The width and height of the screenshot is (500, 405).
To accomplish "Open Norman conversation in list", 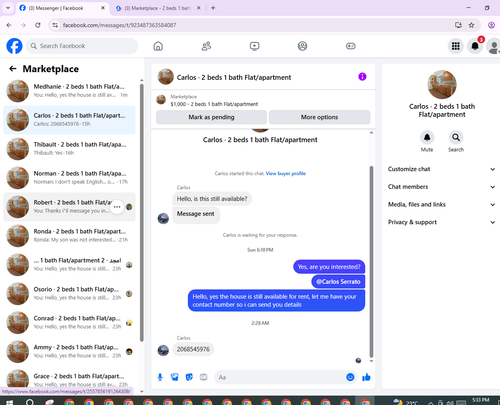I will point(69,178).
